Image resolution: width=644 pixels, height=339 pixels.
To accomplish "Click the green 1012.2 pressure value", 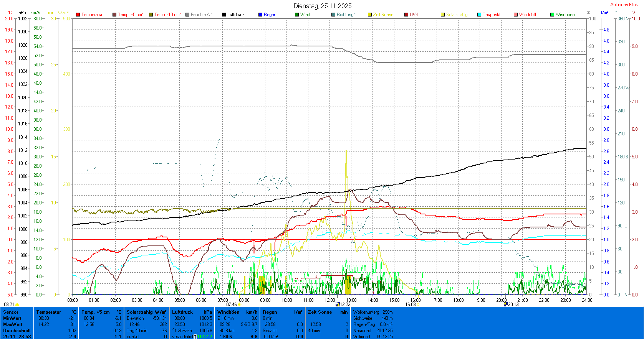I will tap(205, 337).
